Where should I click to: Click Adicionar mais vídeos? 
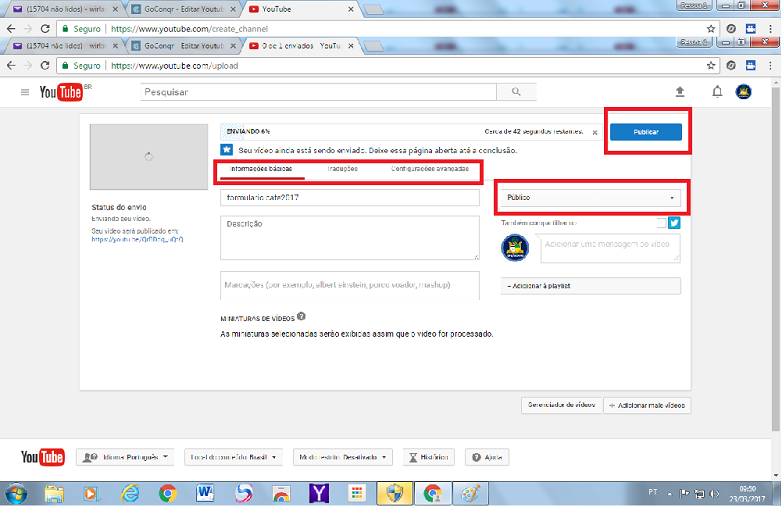click(x=647, y=405)
